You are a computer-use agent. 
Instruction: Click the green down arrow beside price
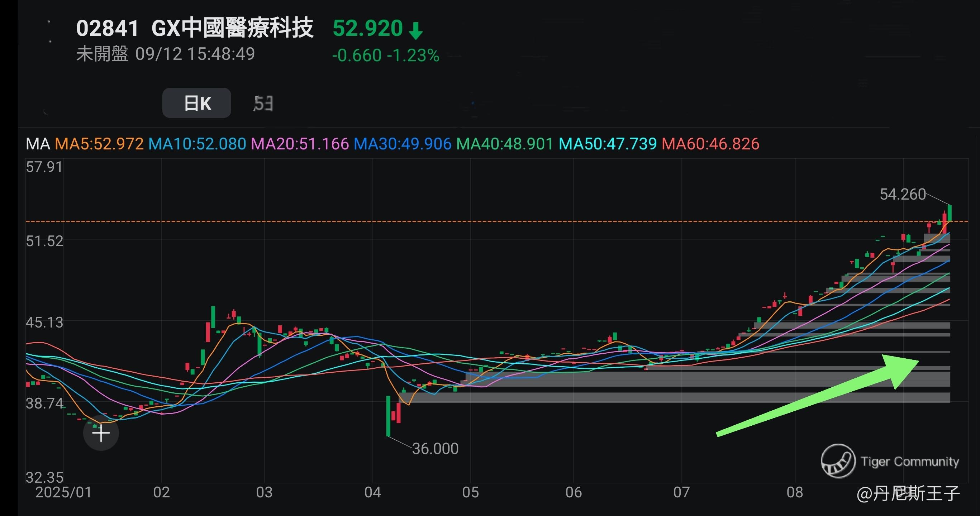pos(416,31)
